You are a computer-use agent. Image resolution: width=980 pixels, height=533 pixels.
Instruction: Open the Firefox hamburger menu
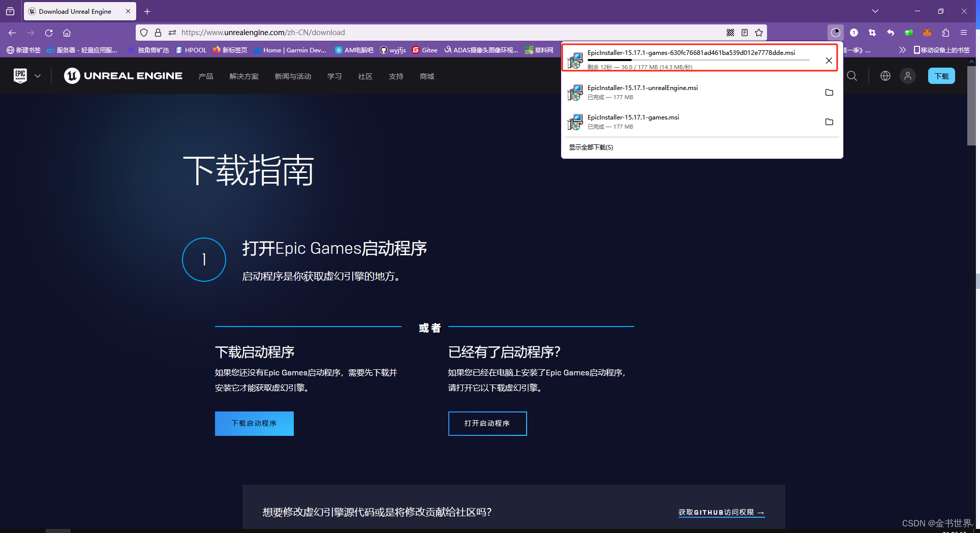(x=963, y=33)
